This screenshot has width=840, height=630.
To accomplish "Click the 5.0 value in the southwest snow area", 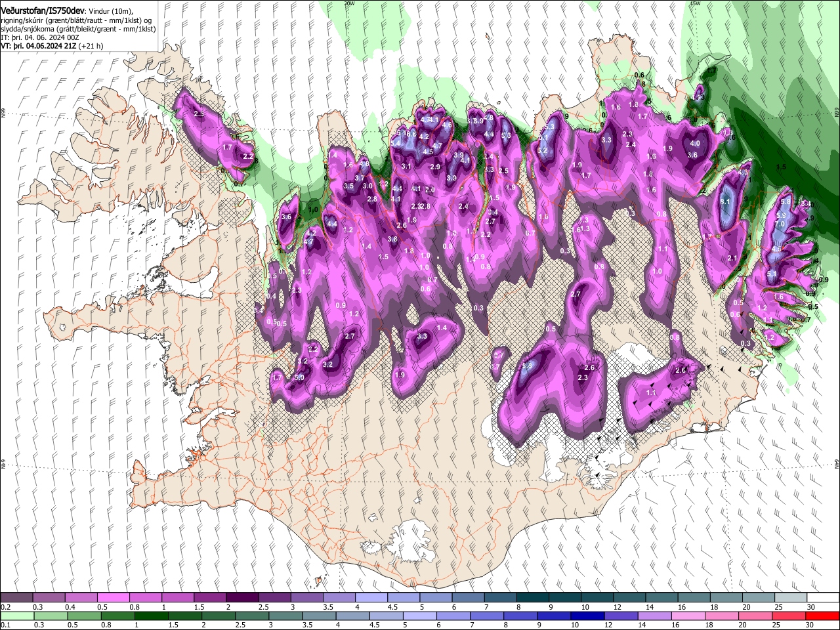I will [299, 377].
